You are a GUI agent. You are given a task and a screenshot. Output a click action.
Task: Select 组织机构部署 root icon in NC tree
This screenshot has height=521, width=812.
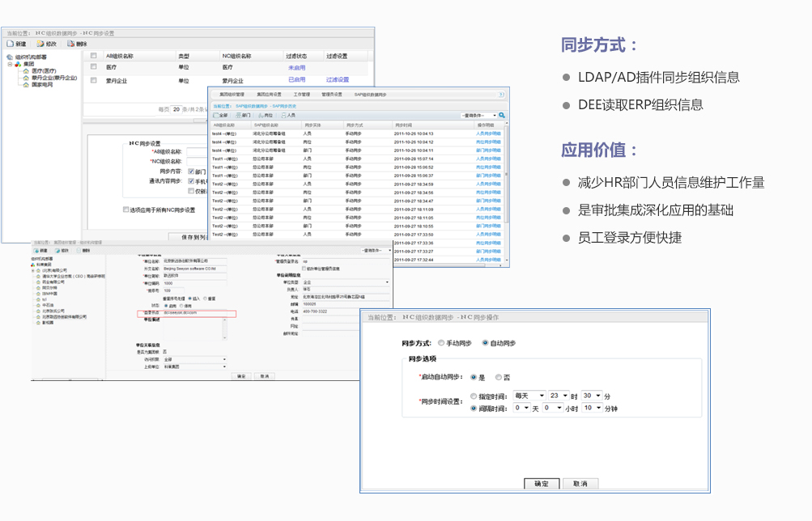click(x=10, y=57)
